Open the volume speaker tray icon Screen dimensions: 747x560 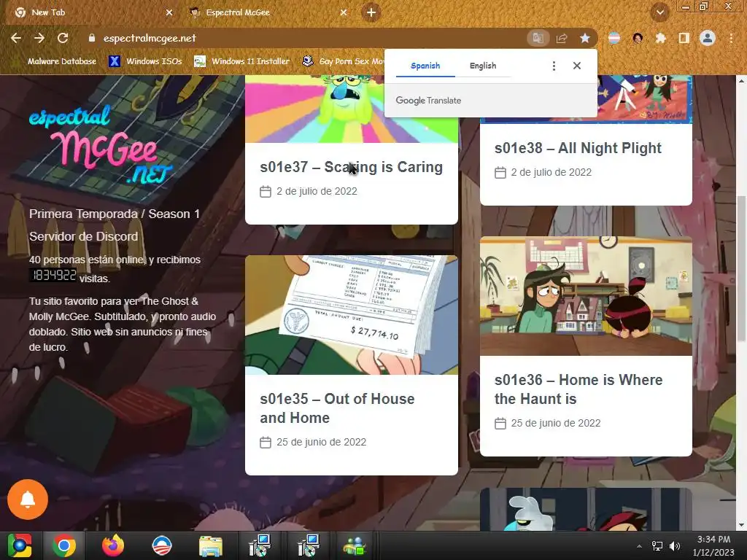(x=675, y=546)
